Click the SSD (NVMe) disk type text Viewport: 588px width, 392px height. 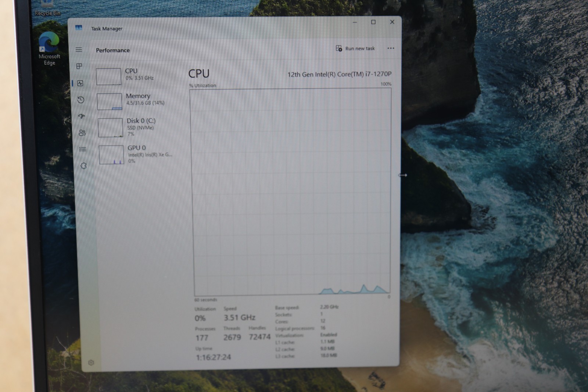pyautogui.click(x=140, y=128)
